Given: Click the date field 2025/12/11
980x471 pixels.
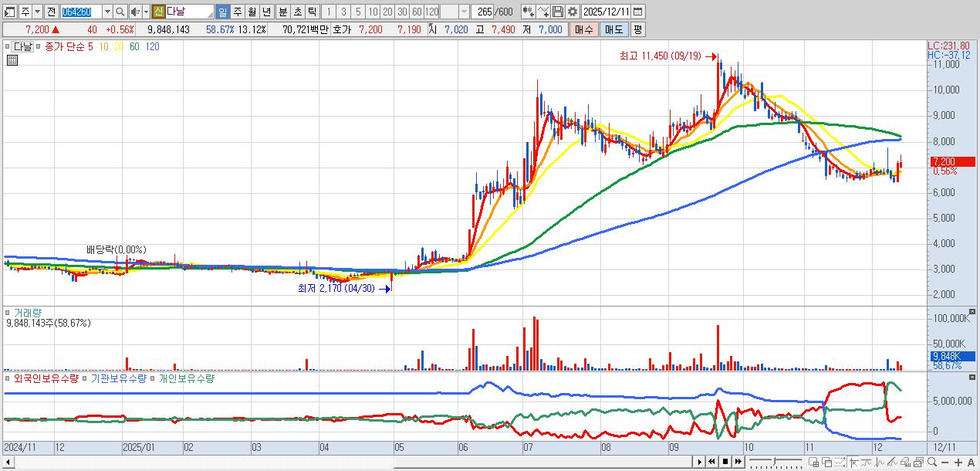Looking at the screenshot, I should [606, 12].
